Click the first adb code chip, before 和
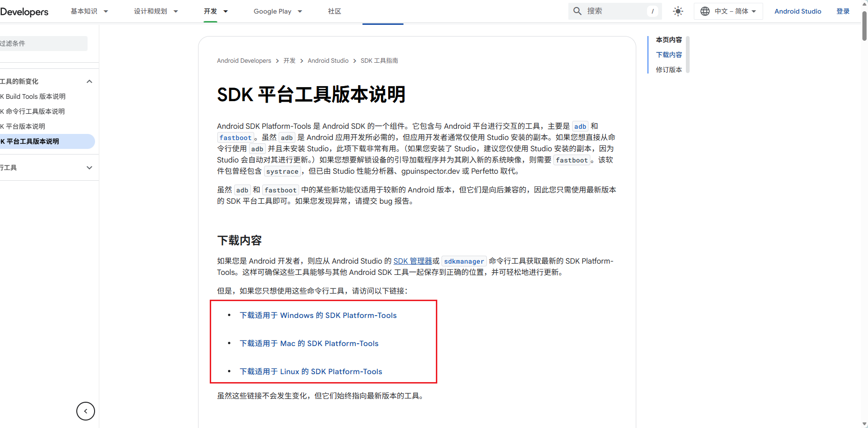 tap(580, 126)
